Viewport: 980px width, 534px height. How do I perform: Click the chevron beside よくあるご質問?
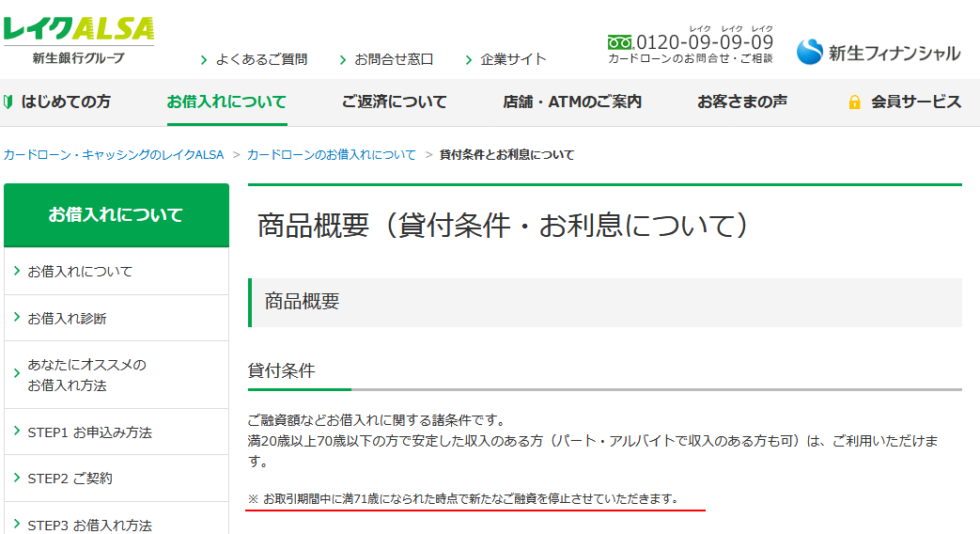(204, 60)
